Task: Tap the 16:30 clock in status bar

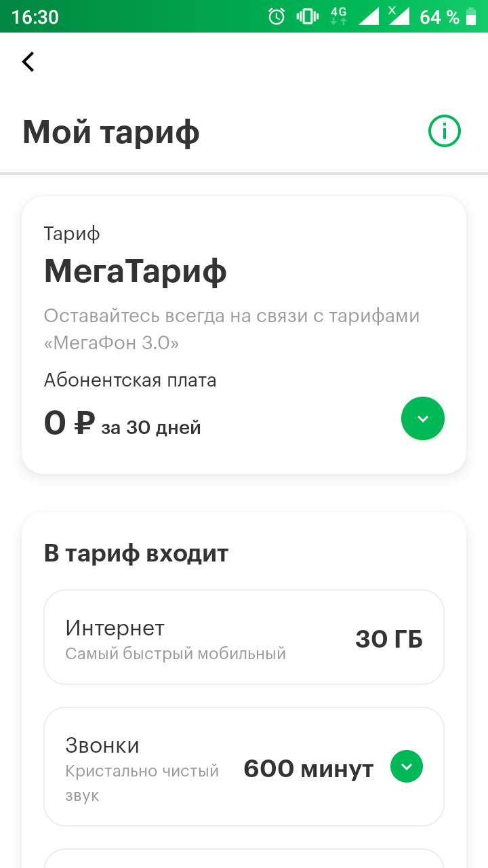Action: pyautogui.click(x=35, y=17)
